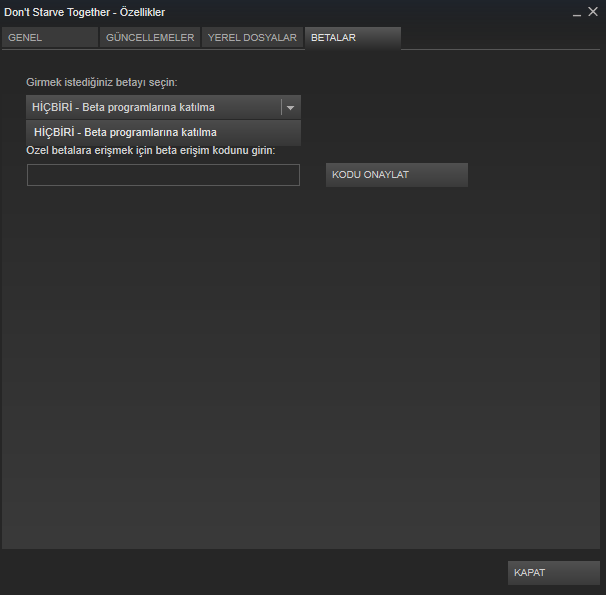Open the GÜNCELLEMELER tab
The image size is (606, 595).
coord(150,37)
